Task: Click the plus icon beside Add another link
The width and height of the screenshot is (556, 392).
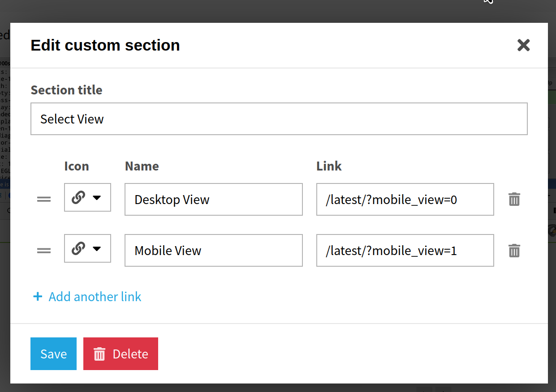Action: click(38, 296)
